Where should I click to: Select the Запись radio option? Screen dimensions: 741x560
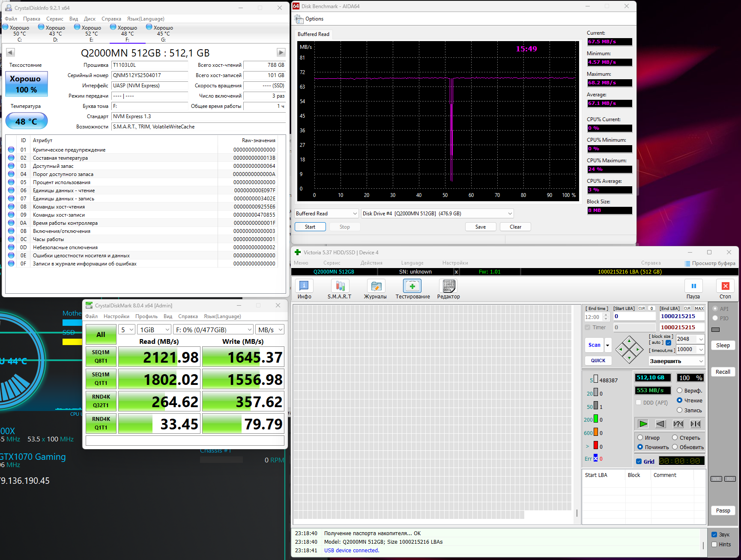click(679, 410)
